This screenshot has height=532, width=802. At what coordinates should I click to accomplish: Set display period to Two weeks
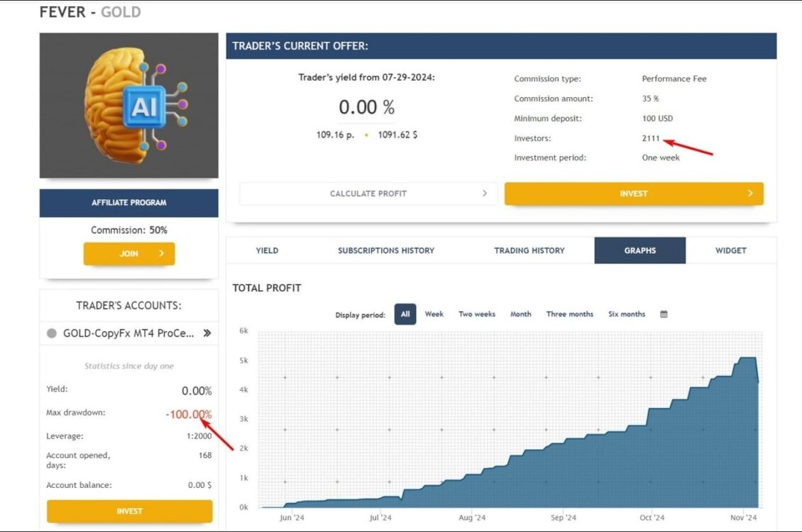pos(477,314)
